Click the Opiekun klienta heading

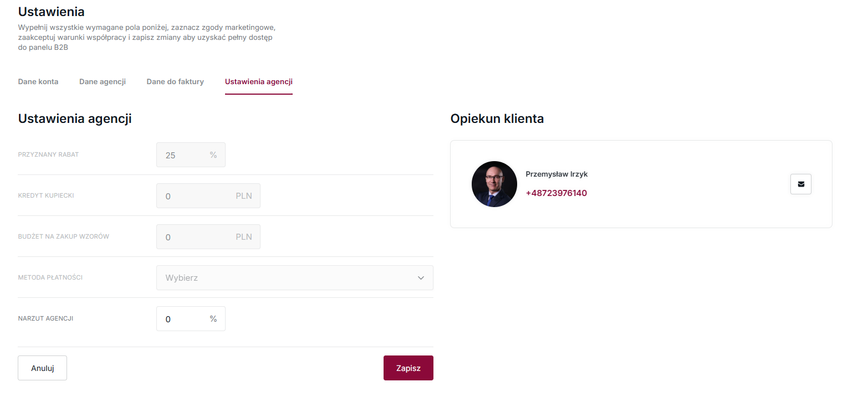[497, 118]
